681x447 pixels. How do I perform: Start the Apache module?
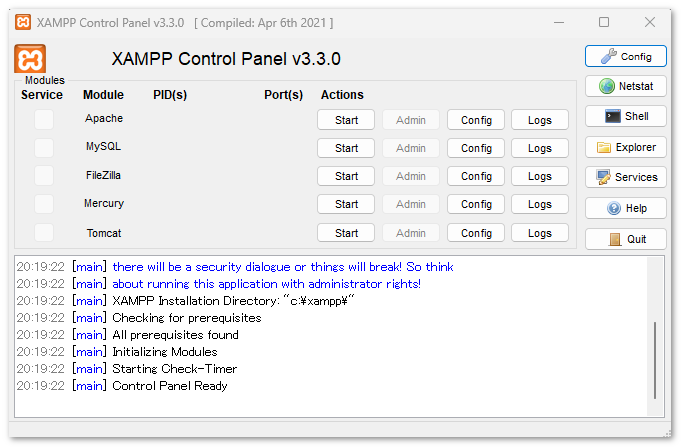click(x=346, y=120)
